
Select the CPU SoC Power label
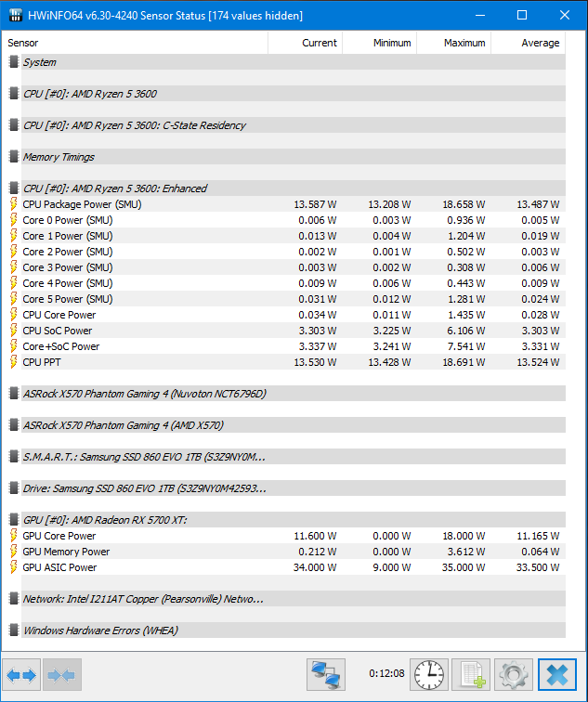58,331
